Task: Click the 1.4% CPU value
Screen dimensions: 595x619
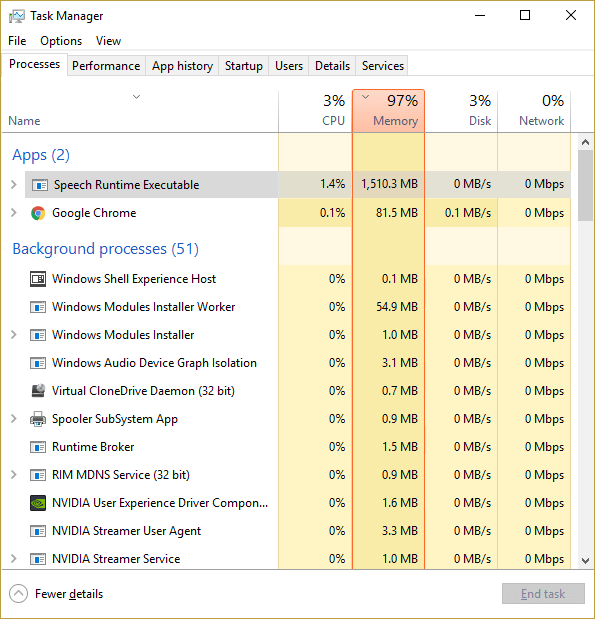Action: tap(332, 184)
